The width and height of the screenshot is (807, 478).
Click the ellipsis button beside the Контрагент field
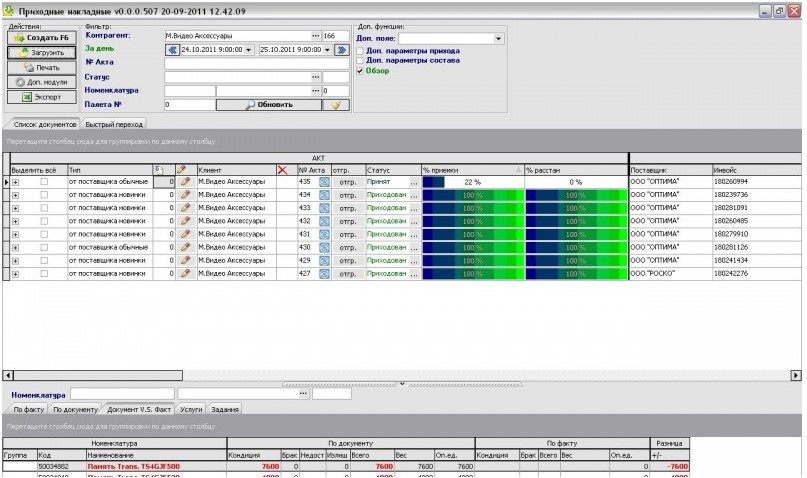click(x=315, y=35)
